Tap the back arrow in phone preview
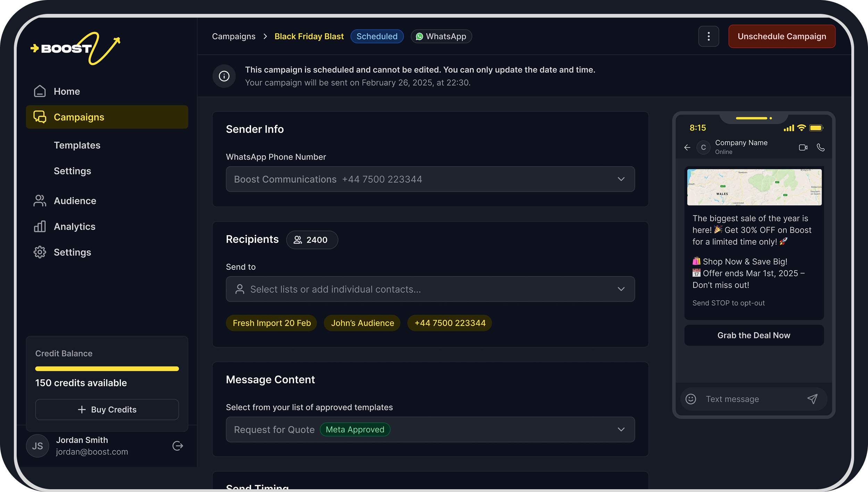 pyautogui.click(x=687, y=148)
